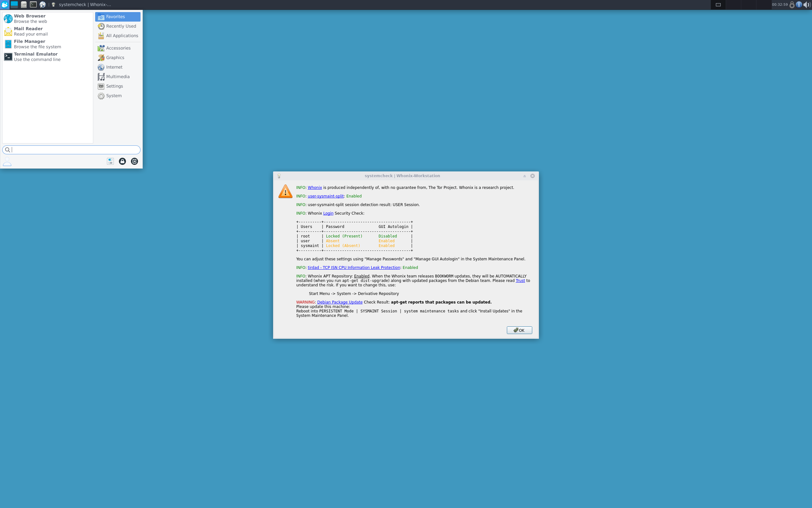Click the Whisker menu button in panel
This screenshot has height=508, width=812.
(5, 5)
